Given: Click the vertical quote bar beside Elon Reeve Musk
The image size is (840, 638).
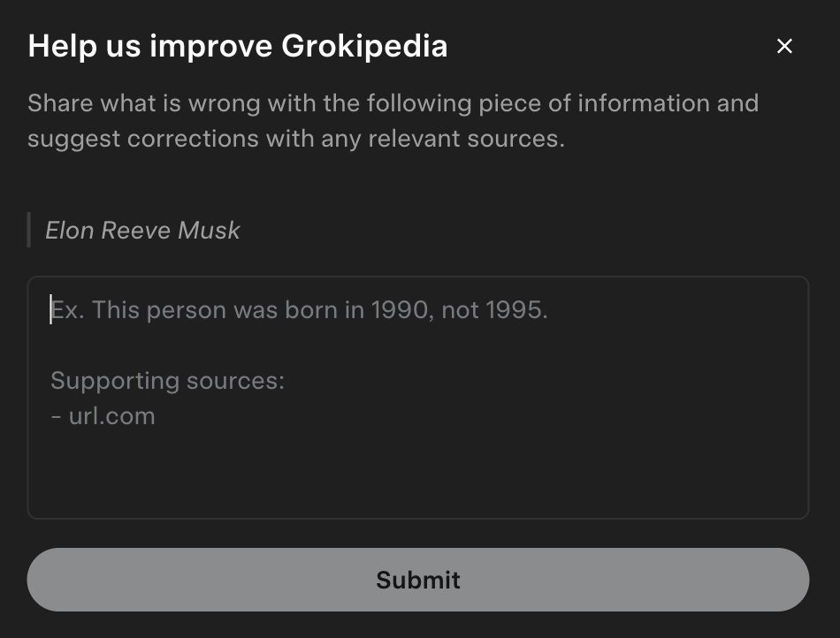Looking at the screenshot, I should coord(29,230).
